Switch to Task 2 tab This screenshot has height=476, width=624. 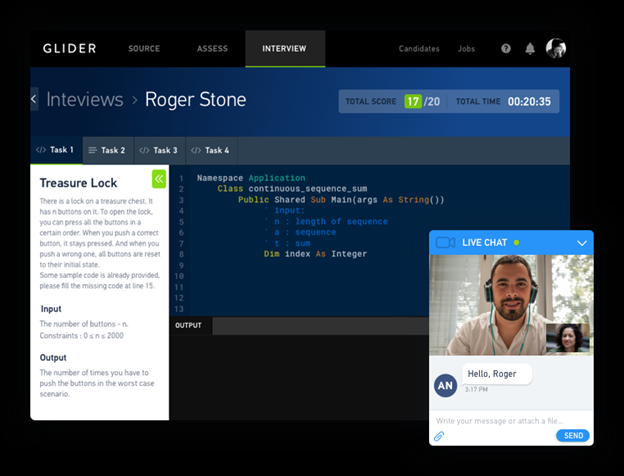108,150
